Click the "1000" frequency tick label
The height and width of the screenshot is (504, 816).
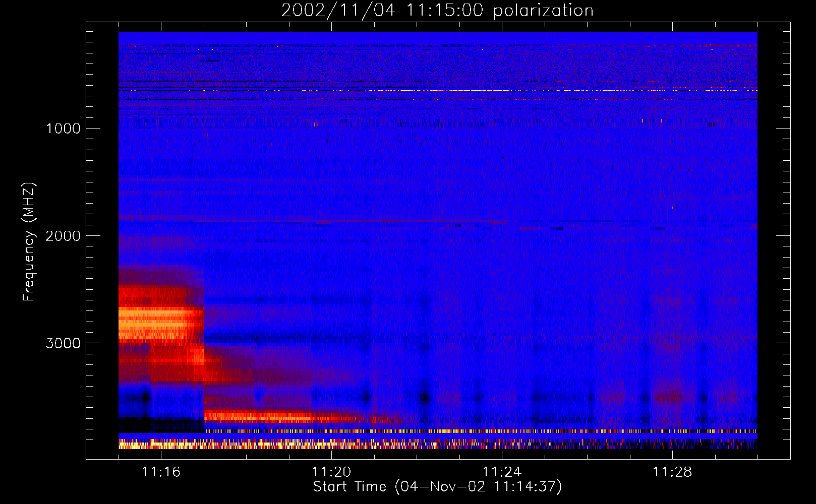[x=63, y=129]
